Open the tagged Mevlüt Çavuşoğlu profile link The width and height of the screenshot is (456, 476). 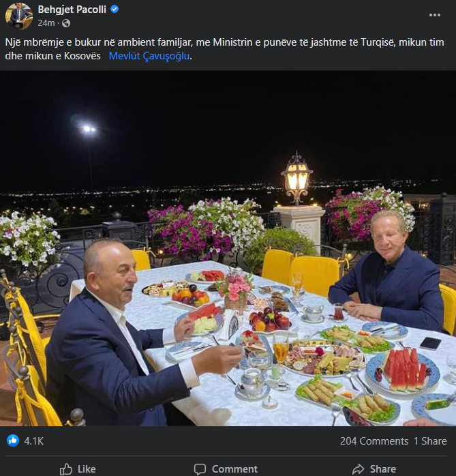tap(149, 56)
